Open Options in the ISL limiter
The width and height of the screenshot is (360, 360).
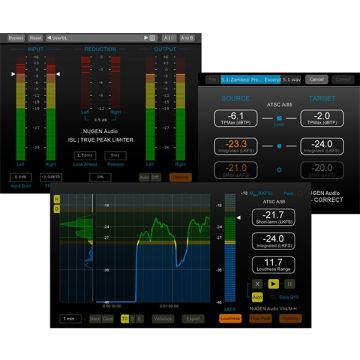click(180, 177)
